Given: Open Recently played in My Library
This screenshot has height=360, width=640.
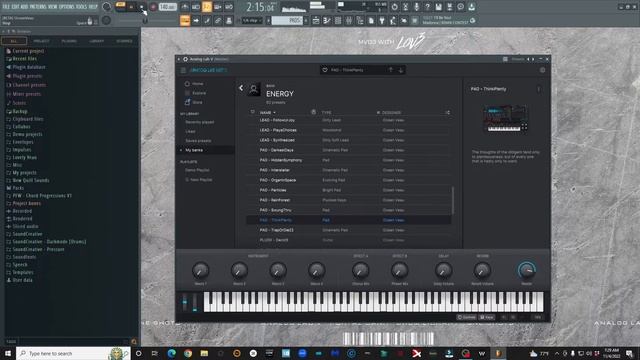Looking at the screenshot, I should click(x=200, y=122).
